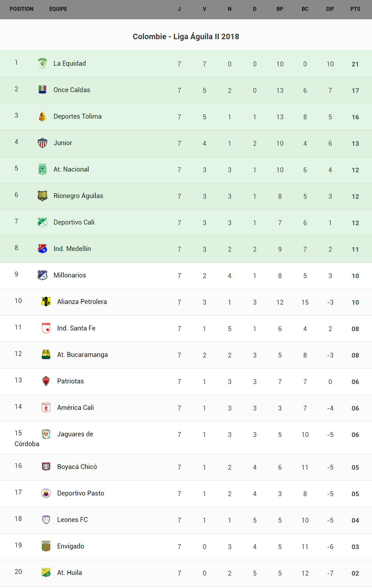Viewport: 372px width, 588px height.
Task: Click the Once Caldas team logo
Action: pos(42,90)
